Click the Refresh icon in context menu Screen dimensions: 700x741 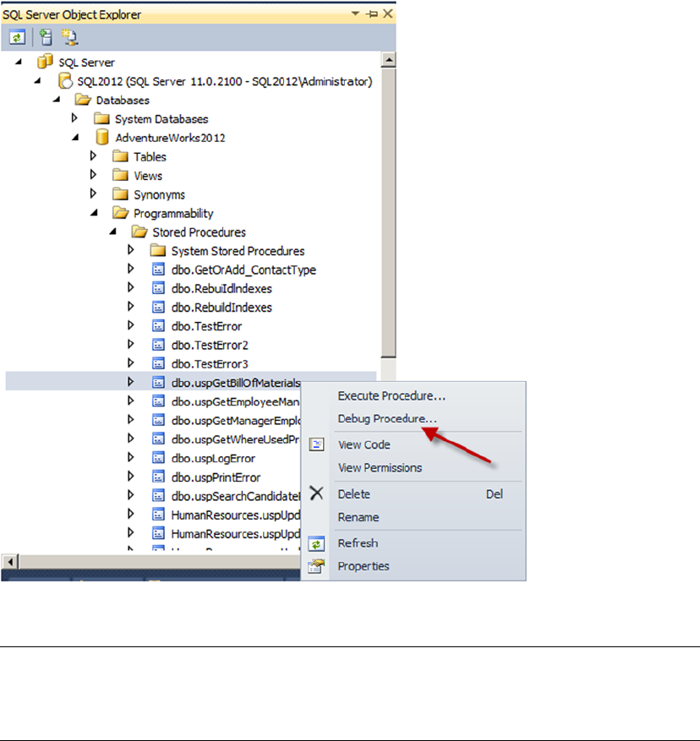(x=316, y=544)
